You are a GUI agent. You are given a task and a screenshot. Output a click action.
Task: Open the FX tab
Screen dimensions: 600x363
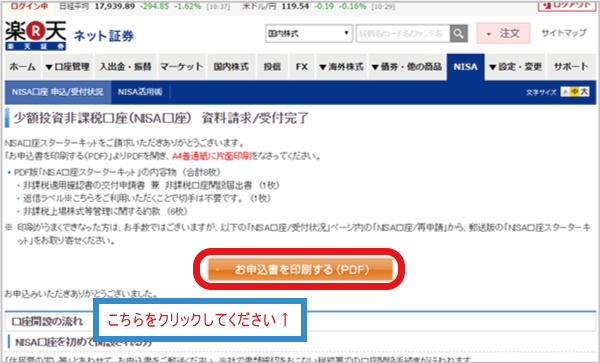[x=302, y=67]
